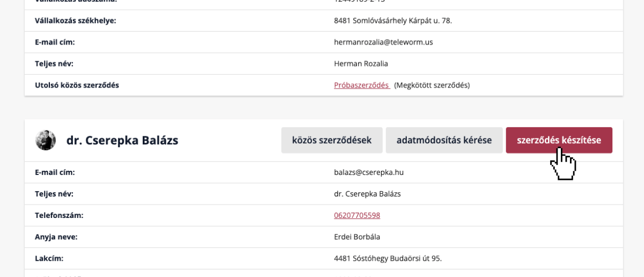644x277 pixels.
Task: Click the Telefonszám row label
Action: click(x=59, y=215)
